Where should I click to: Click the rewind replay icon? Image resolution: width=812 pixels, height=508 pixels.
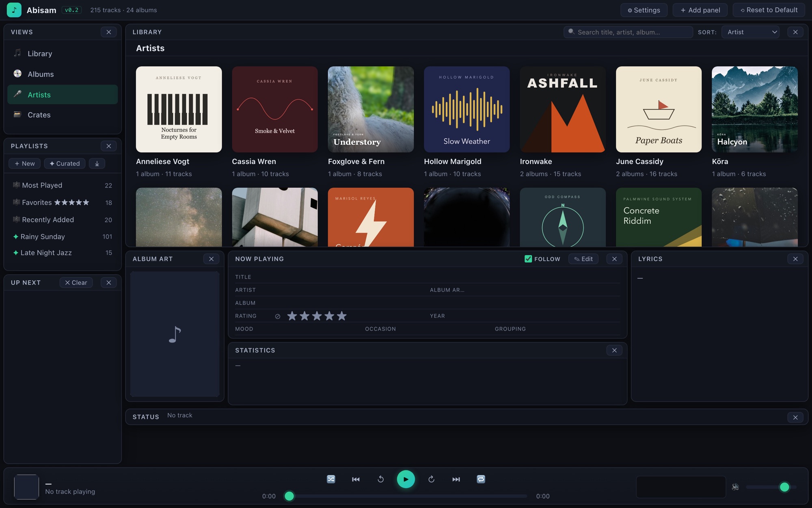click(x=380, y=479)
